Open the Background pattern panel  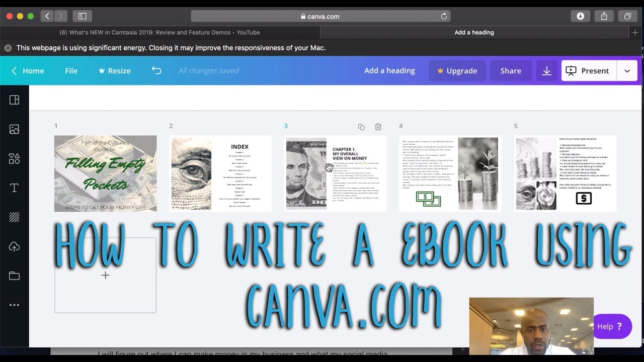14,217
